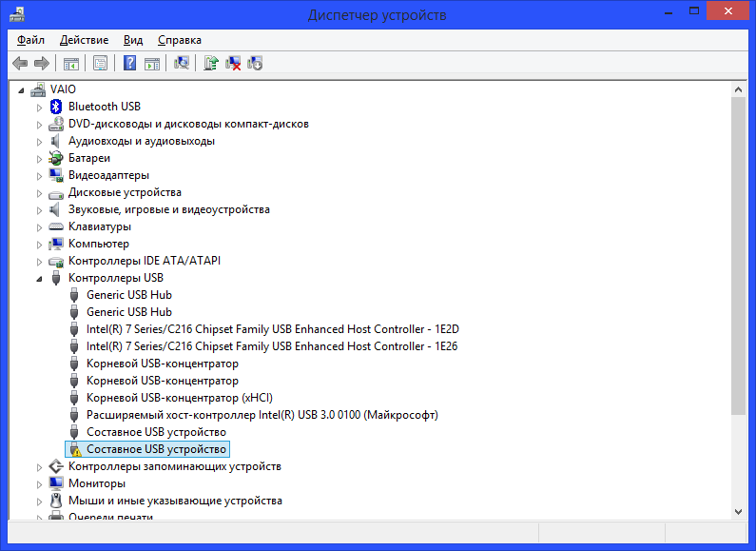Expand the Видеоадаптеры node
This screenshot has height=551, width=756.
pos(39,176)
